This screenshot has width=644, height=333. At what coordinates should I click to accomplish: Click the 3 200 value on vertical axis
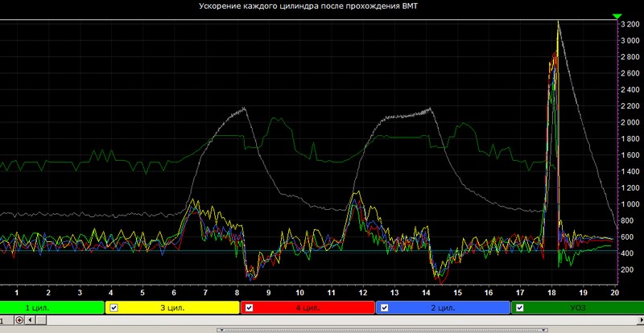630,24
